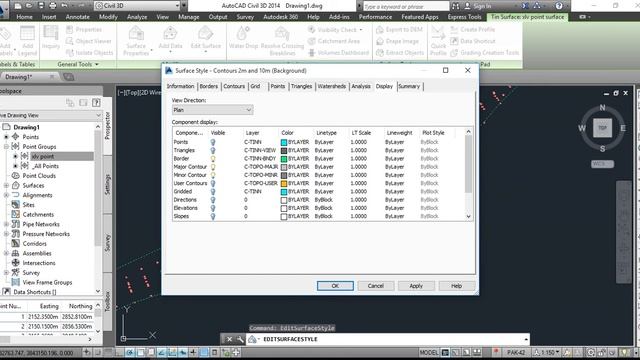Click the color swatch for User Contours row
The height and width of the screenshot is (360, 640).
click(284, 184)
